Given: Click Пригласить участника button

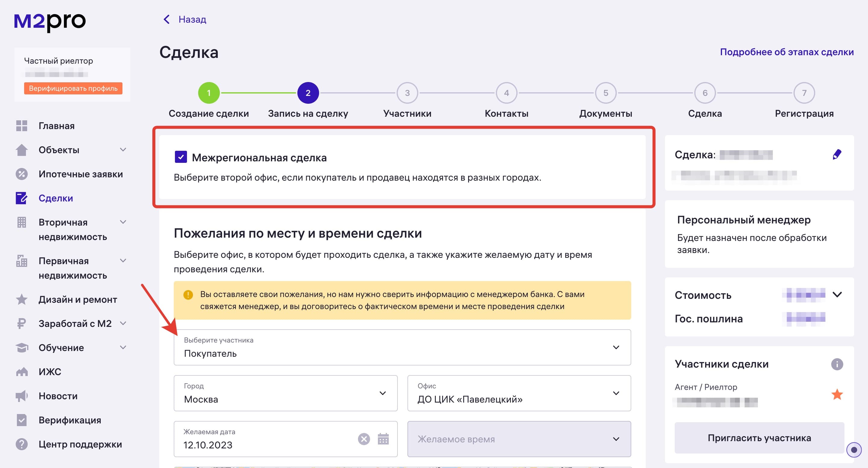Looking at the screenshot, I should [x=759, y=438].
